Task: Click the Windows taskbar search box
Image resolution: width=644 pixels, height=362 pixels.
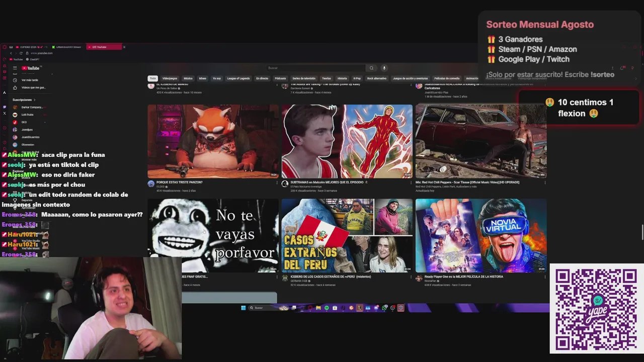Action: coord(268,308)
